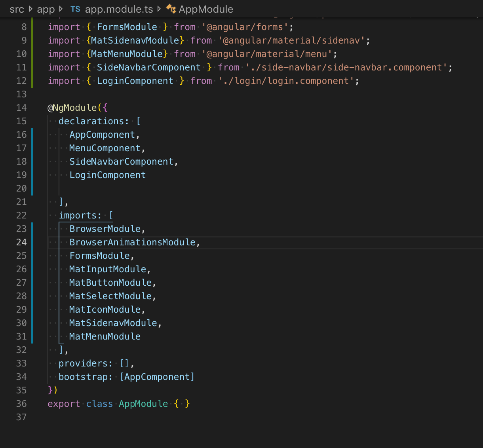The width and height of the screenshot is (483, 448).
Task: Click MatSidenavModule on line 30
Action: pyautogui.click(x=114, y=323)
